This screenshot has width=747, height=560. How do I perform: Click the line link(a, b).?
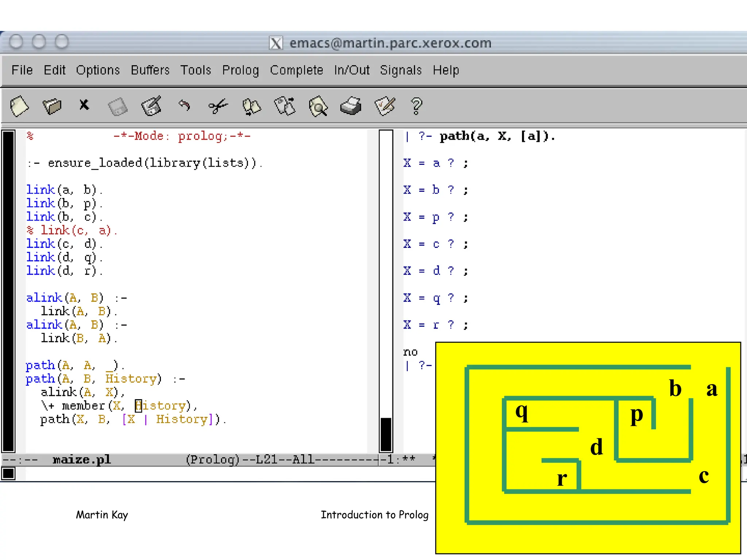[x=64, y=190]
